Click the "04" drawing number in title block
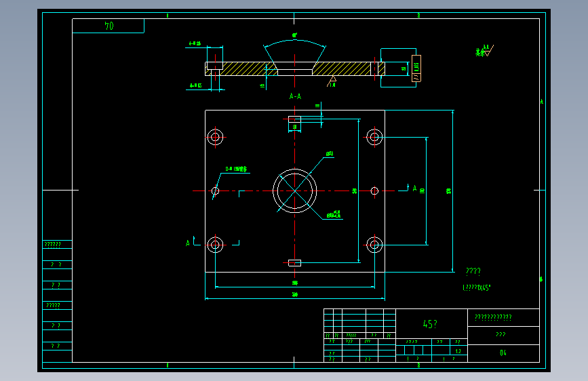The width and height of the screenshot is (588, 381). [503, 353]
